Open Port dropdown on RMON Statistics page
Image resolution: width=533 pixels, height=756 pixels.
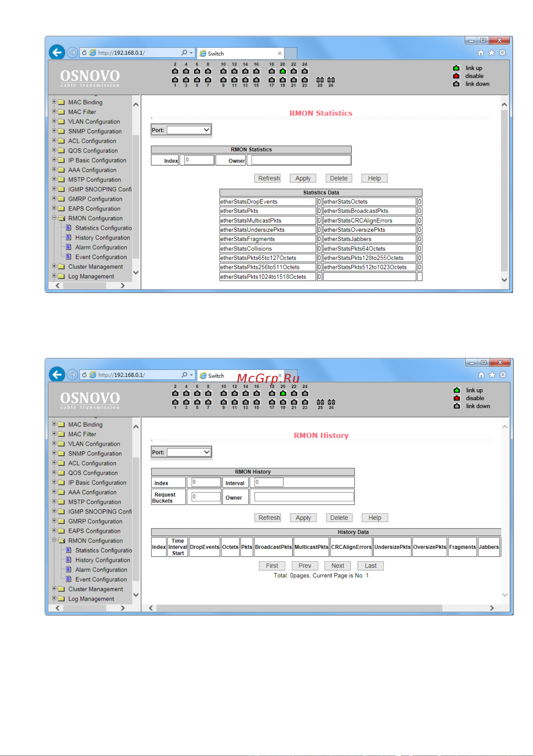189,130
